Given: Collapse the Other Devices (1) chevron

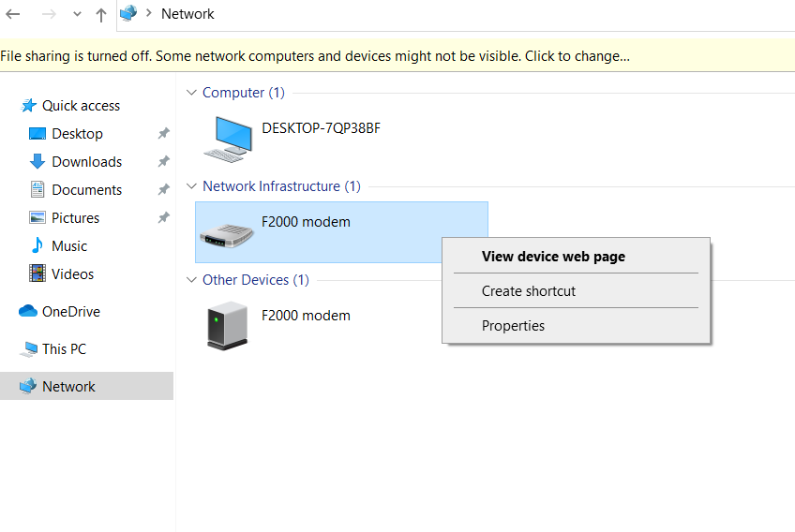Looking at the screenshot, I should pos(191,280).
